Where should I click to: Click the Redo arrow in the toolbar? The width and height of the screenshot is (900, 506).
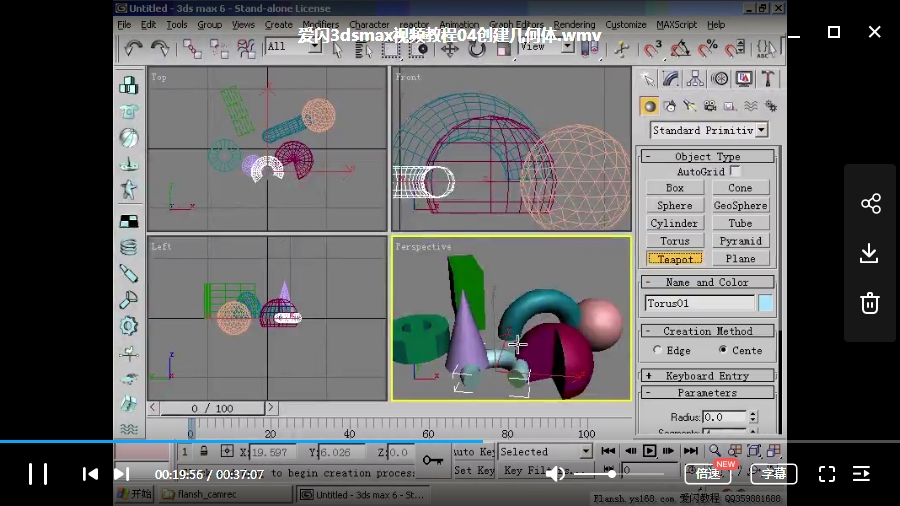click(x=160, y=49)
